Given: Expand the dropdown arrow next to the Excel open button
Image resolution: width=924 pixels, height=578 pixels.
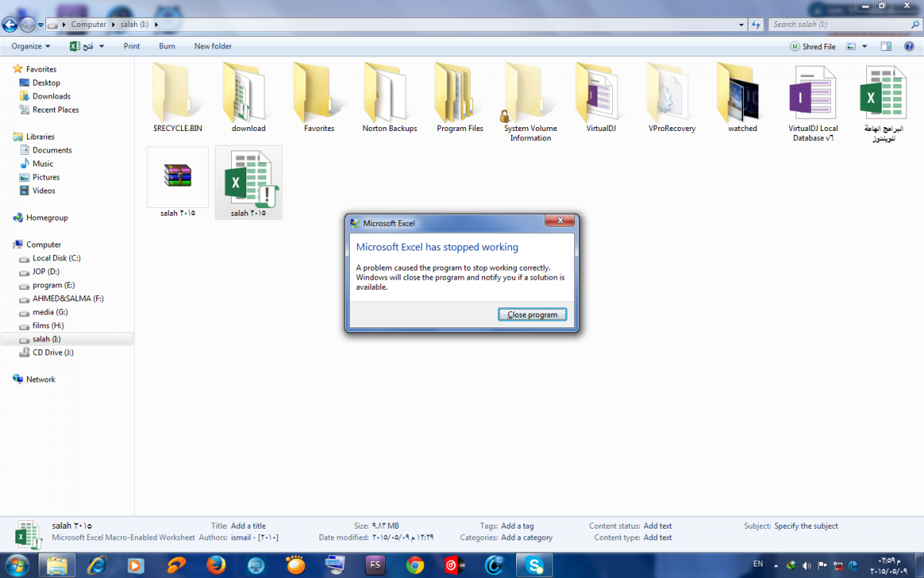Looking at the screenshot, I should click(x=102, y=46).
